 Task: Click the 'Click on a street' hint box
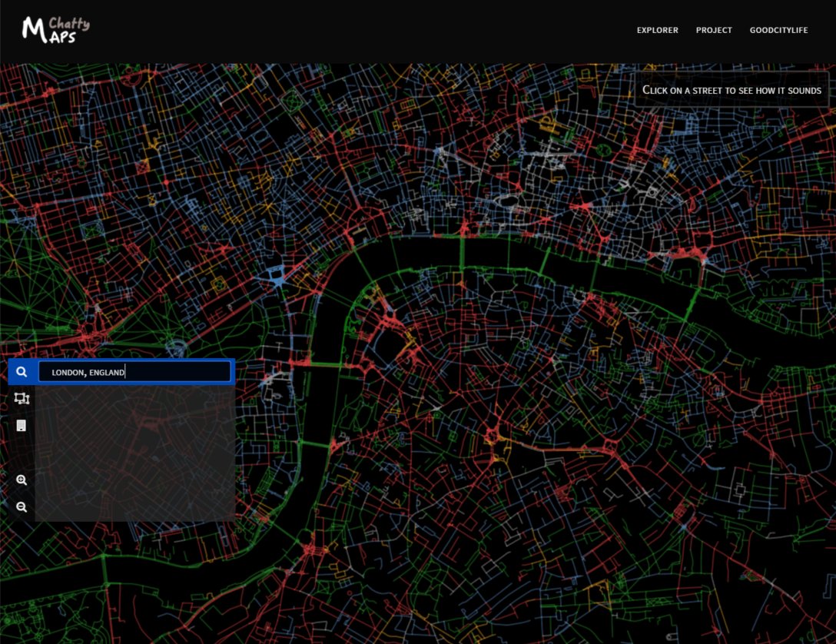pyautogui.click(x=731, y=90)
